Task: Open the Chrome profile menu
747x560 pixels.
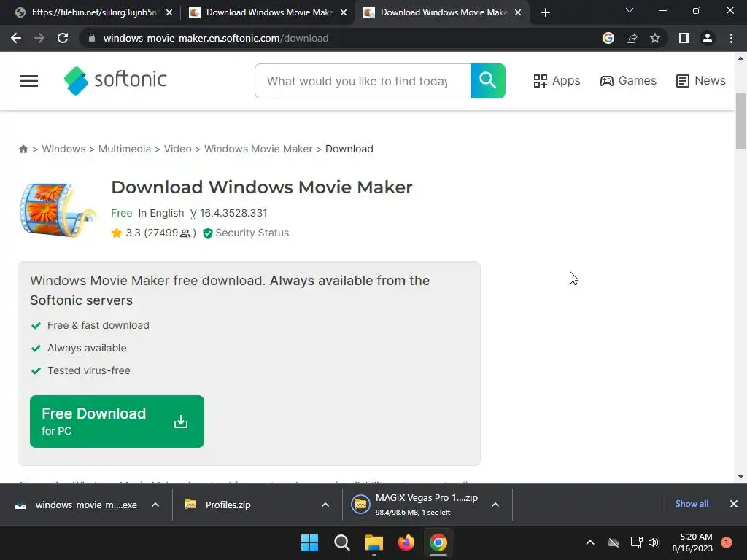Action: [x=708, y=38]
